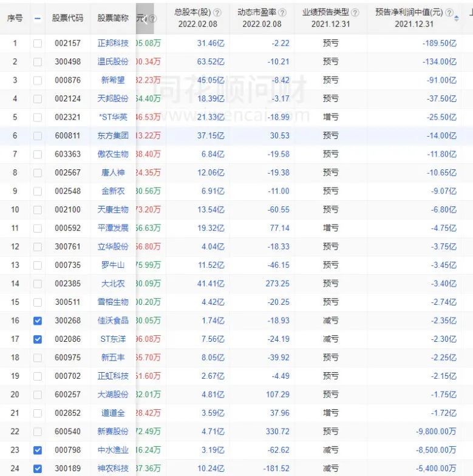Click net profit value -9,800.00万
The image size is (473, 476).
(x=436, y=432)
